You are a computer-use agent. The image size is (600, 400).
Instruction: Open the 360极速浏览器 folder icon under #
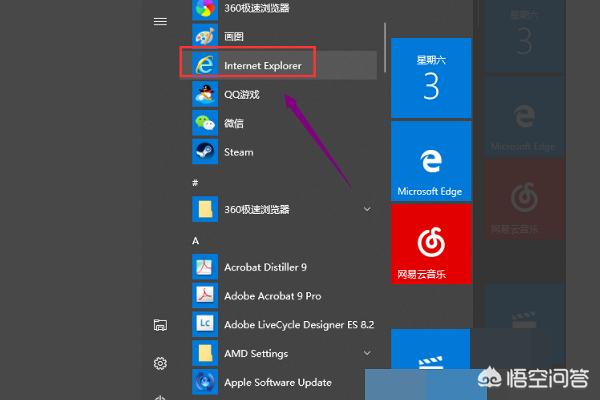point(205,209)
